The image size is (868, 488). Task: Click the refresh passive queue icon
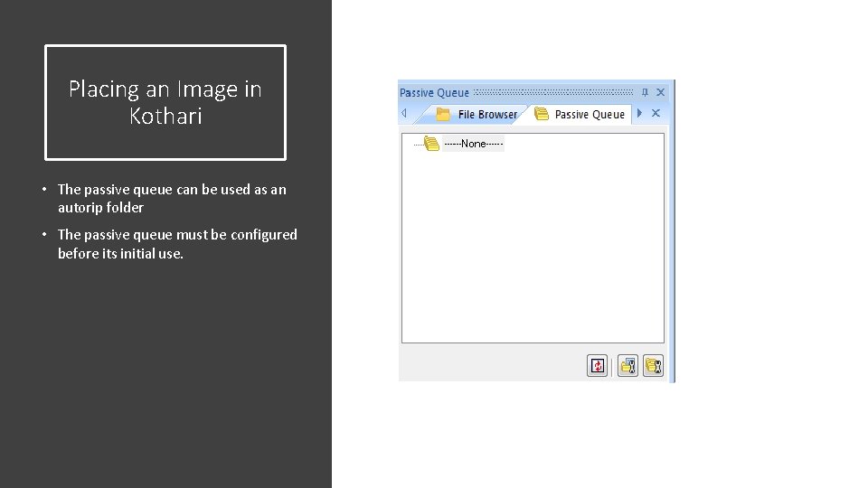coord(597,366)
